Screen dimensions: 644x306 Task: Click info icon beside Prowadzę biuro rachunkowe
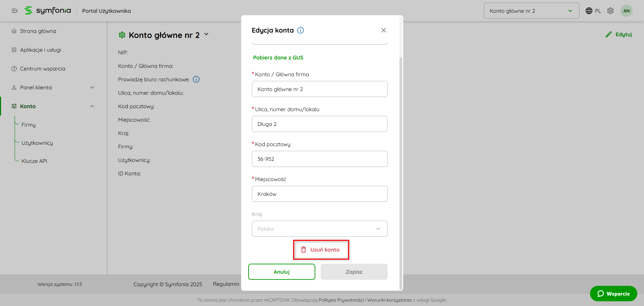pos(196,79)
